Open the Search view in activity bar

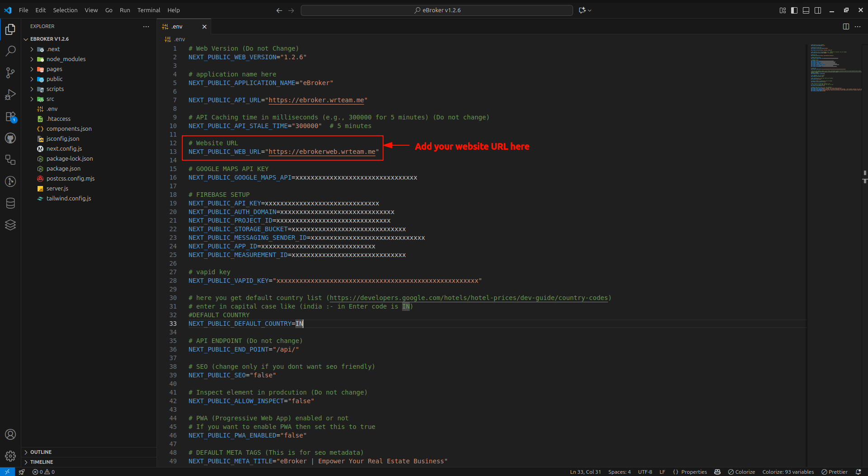click(x=10, y=51)
